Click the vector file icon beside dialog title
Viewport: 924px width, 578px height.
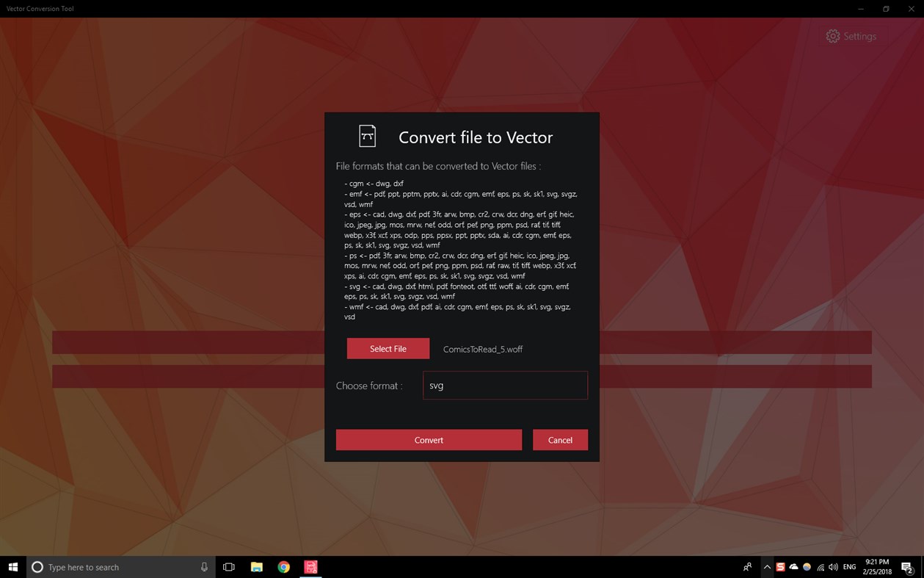point(367,135)
